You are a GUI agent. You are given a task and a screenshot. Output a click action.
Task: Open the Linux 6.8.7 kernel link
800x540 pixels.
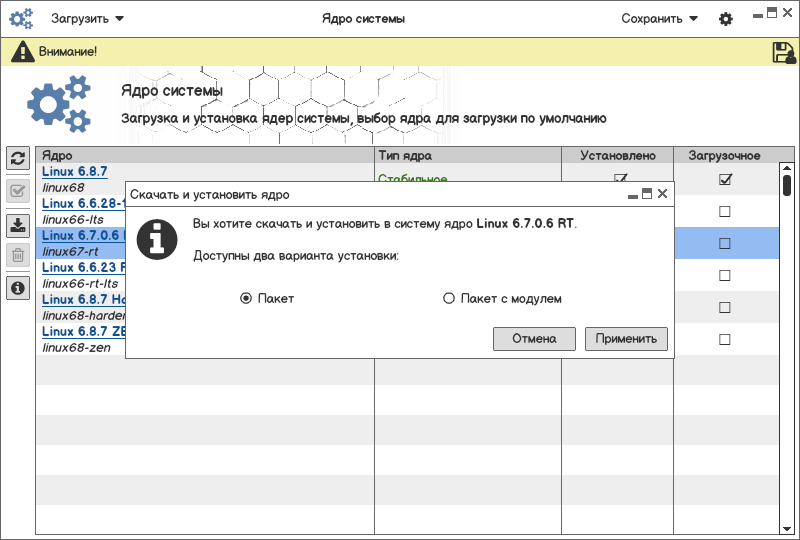[x=74, y=172]
